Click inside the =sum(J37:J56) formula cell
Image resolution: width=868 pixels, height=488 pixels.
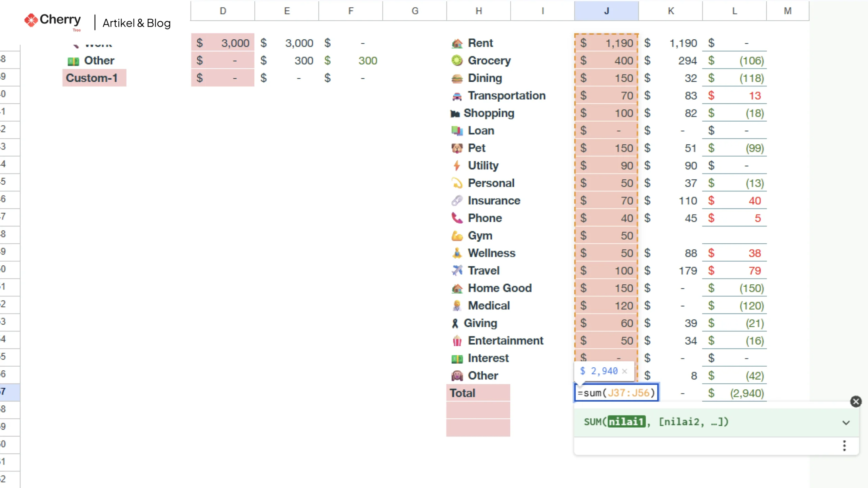coord(616,393)
